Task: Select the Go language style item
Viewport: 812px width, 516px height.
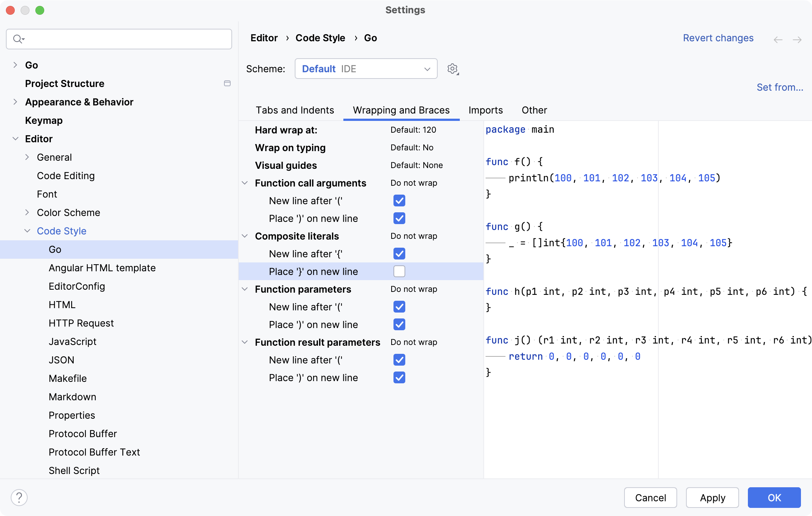Action: click(x=55, y=249)
